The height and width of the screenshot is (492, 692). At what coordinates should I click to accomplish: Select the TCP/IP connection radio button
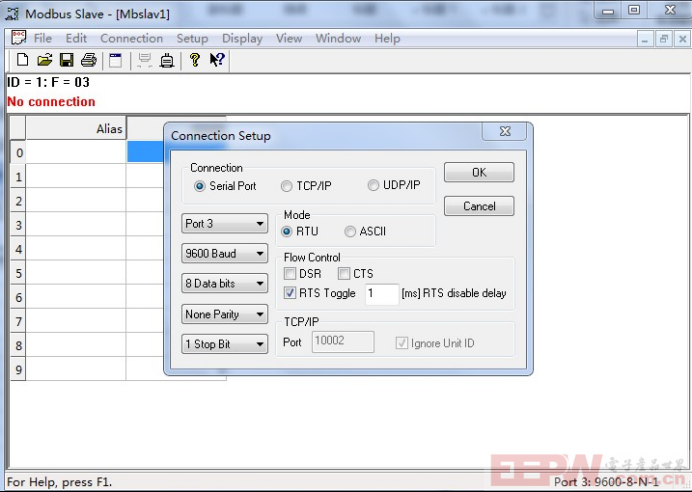286,186
